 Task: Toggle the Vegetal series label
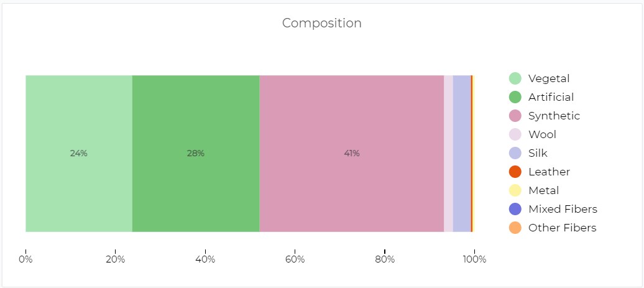click(x=548, y=78)
